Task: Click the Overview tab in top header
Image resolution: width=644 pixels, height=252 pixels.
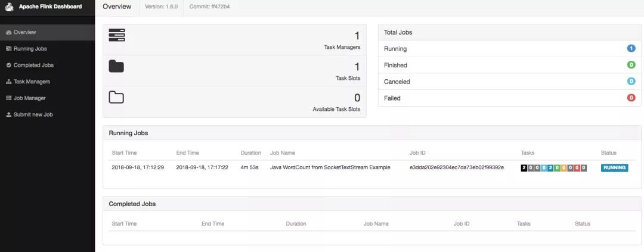Action: pos(117,7)
